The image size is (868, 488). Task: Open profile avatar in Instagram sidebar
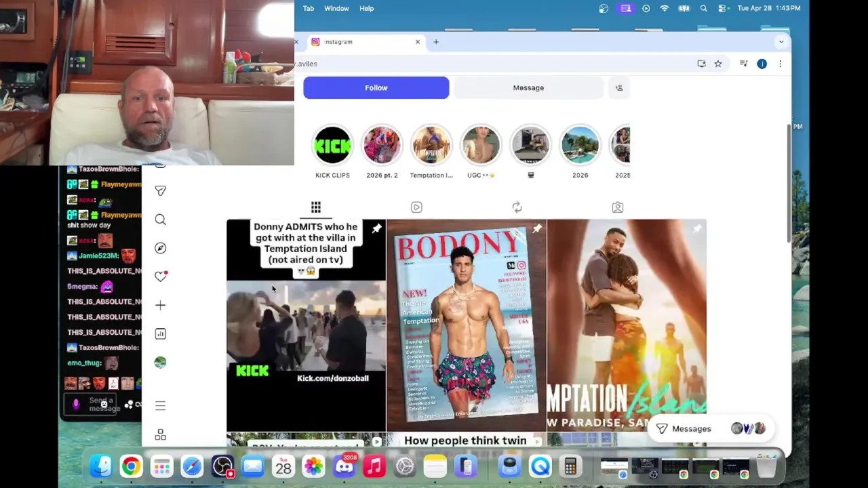[160, 363]
